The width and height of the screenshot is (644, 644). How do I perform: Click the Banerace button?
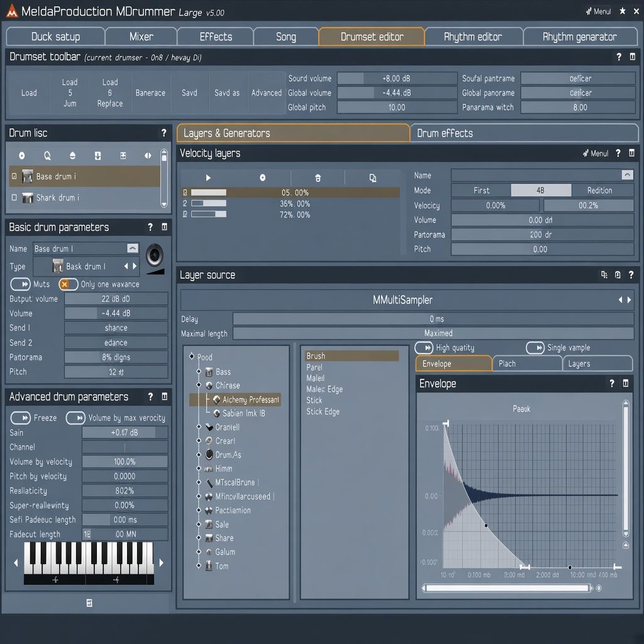pyautogui.click(x=150, y=93)
